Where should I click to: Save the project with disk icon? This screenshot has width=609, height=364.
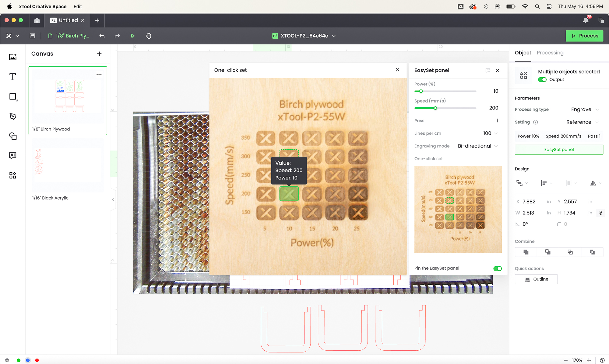32,36
